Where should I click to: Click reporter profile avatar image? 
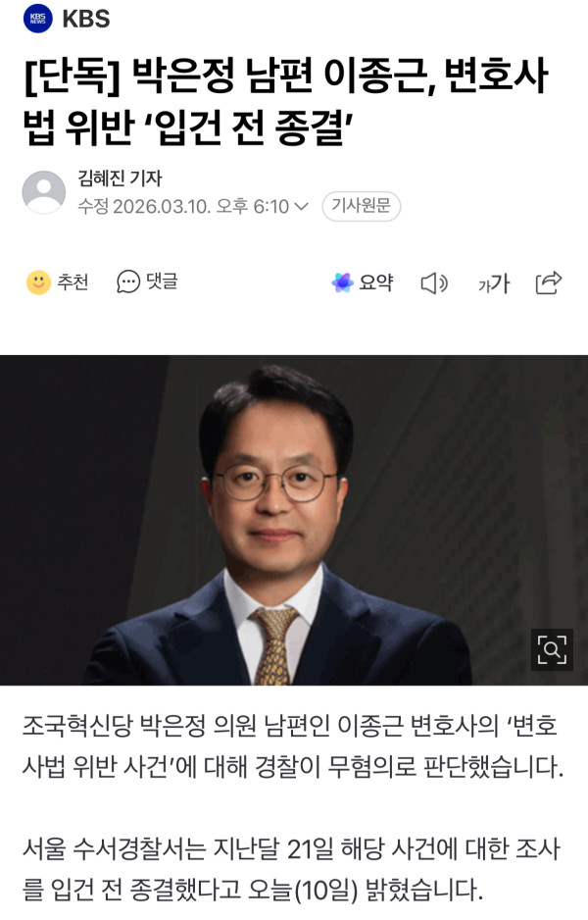pyautogui.click(x=44, y=192)
